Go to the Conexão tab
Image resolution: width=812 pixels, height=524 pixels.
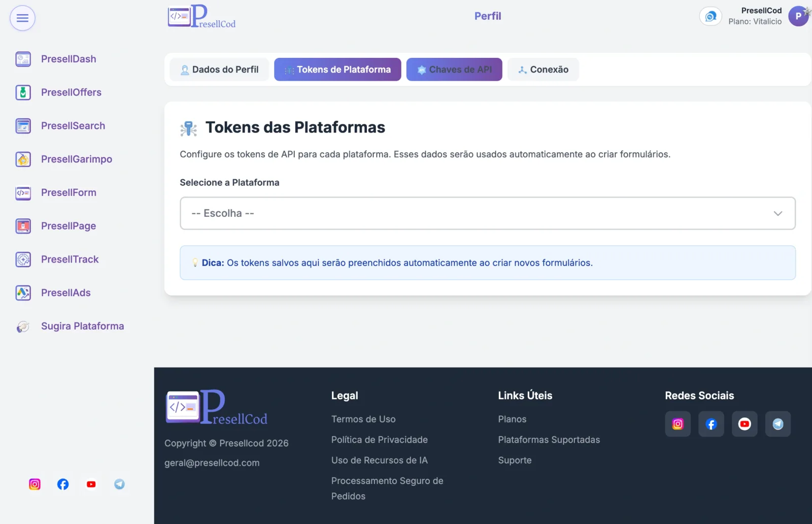click(543, 70)
